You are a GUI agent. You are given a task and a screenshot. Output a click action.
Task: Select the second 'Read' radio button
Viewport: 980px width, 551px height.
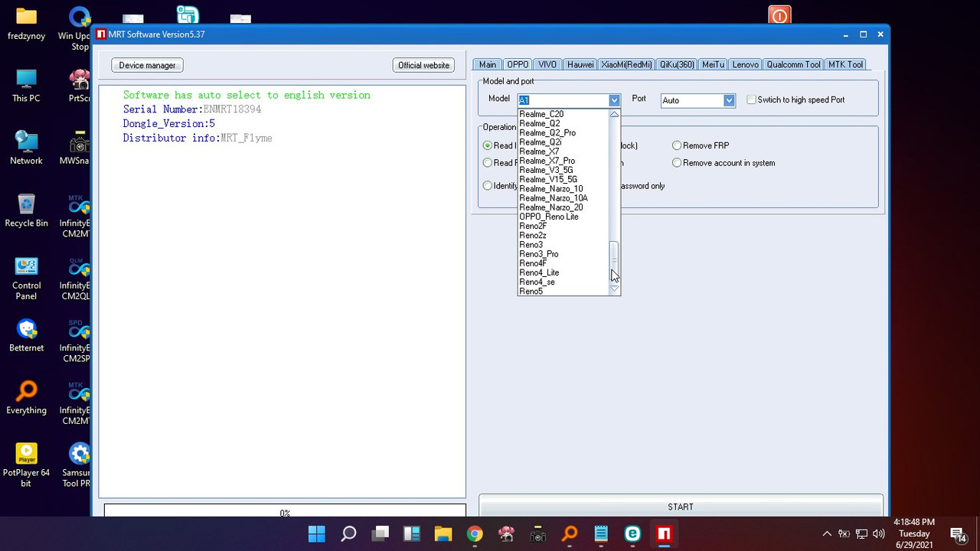[488, 163]
